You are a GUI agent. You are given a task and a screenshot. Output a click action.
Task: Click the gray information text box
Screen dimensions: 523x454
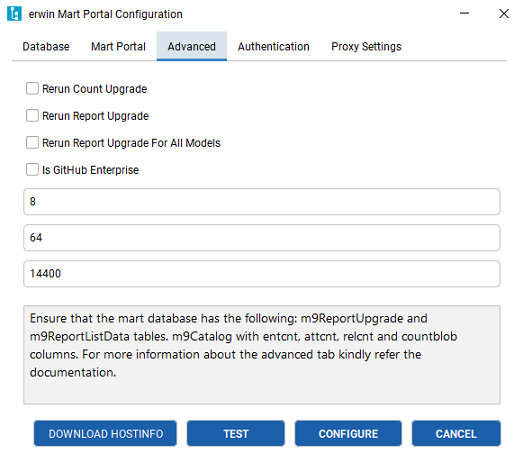tap(262, 355)
